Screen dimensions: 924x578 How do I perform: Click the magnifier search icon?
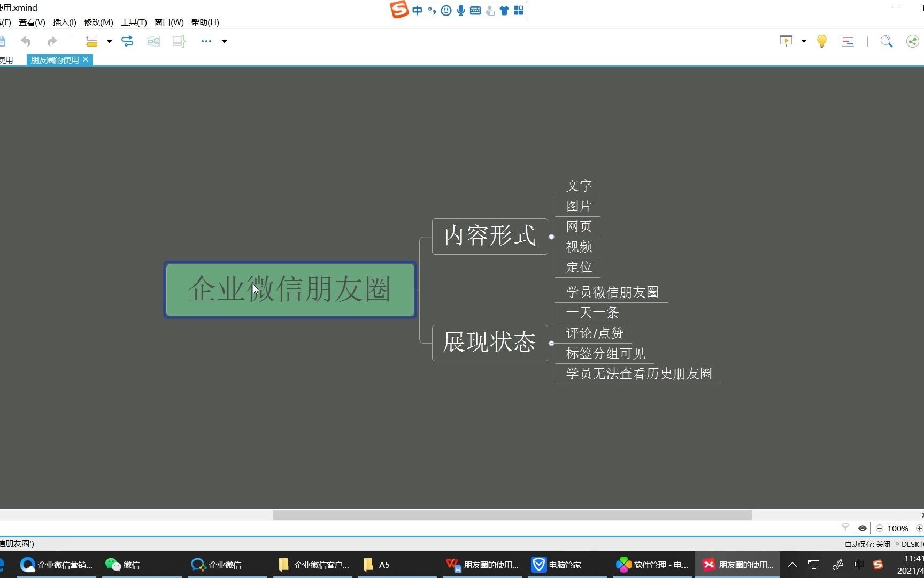click(886, 41)
